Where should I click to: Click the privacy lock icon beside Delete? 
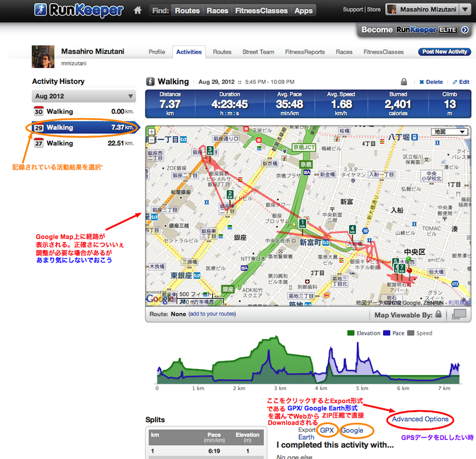(404, 82)
